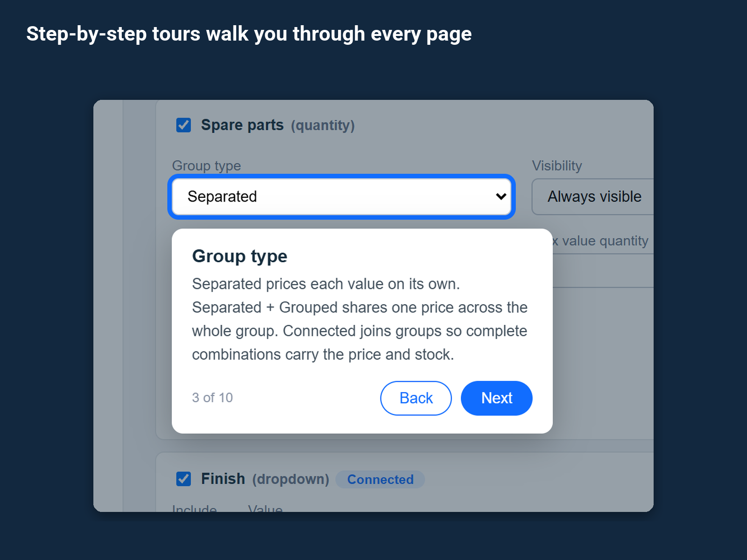Image resolution: width=747 pixels, height=560 pixels.
Task: Click the chevron arrow in Separated select
Action: point(501,196)
